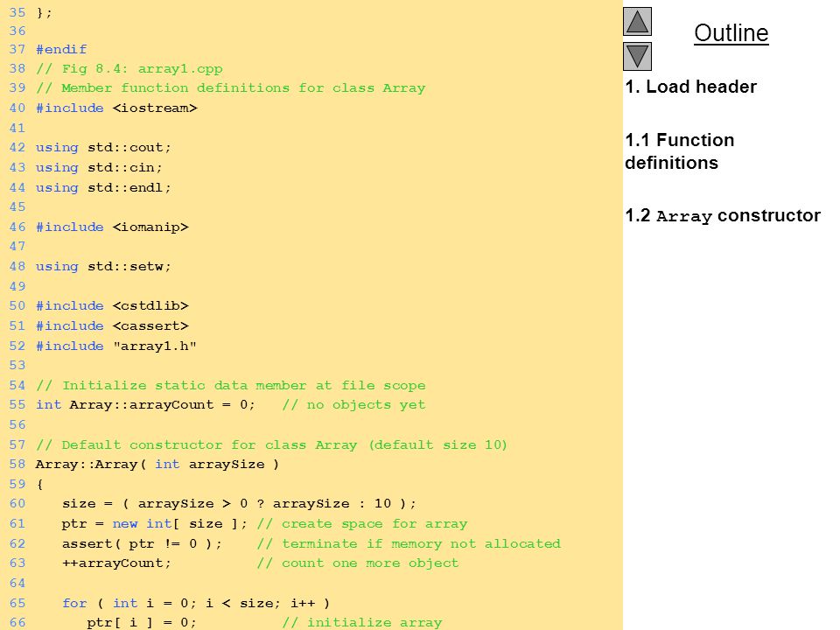The image size is (840, 630).
Task: Click '#include <iostream>' on line 40
Action: (116, 108)
